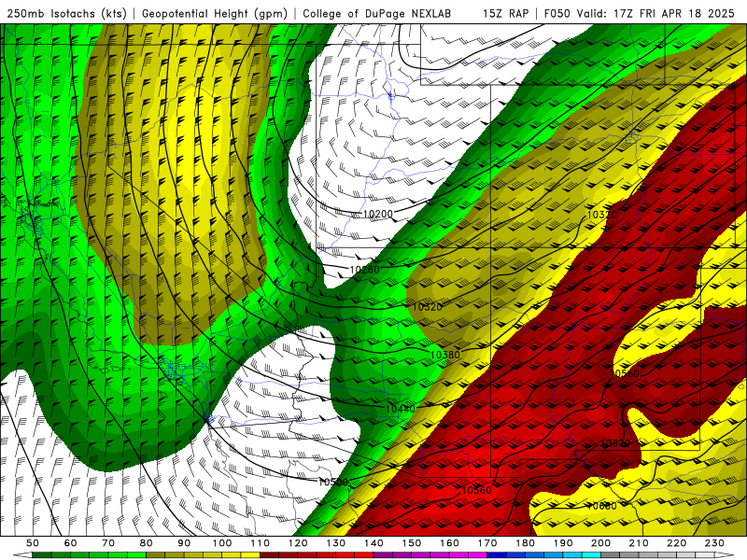Click the 150 value on the color scale

click(412, 543)
